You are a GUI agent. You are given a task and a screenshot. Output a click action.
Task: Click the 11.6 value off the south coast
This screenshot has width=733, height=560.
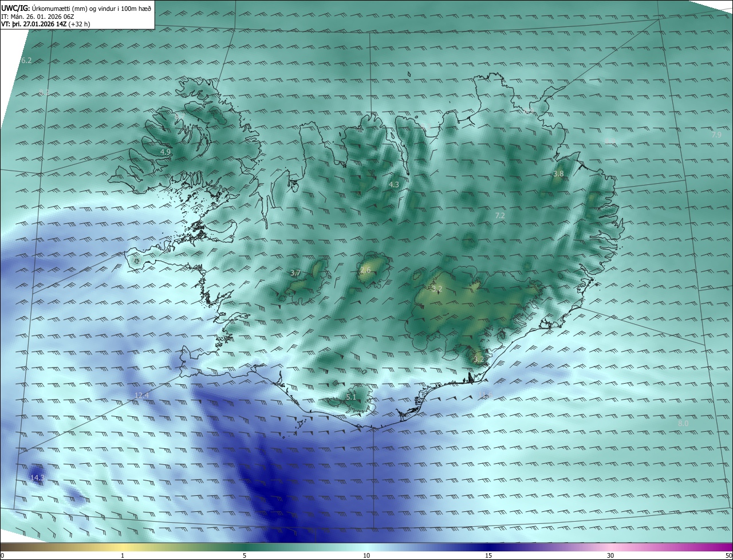point(485,395)
